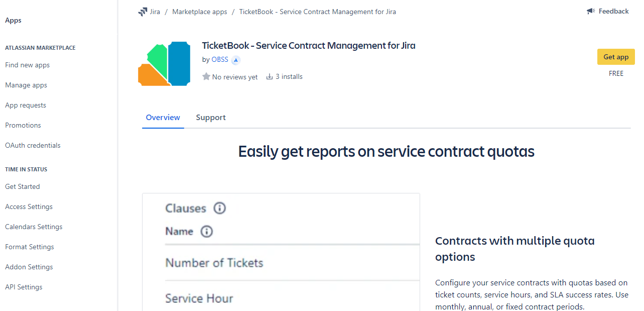Select the Overview tab
This screenshot has width=644, height=311.
coord(163,118)
